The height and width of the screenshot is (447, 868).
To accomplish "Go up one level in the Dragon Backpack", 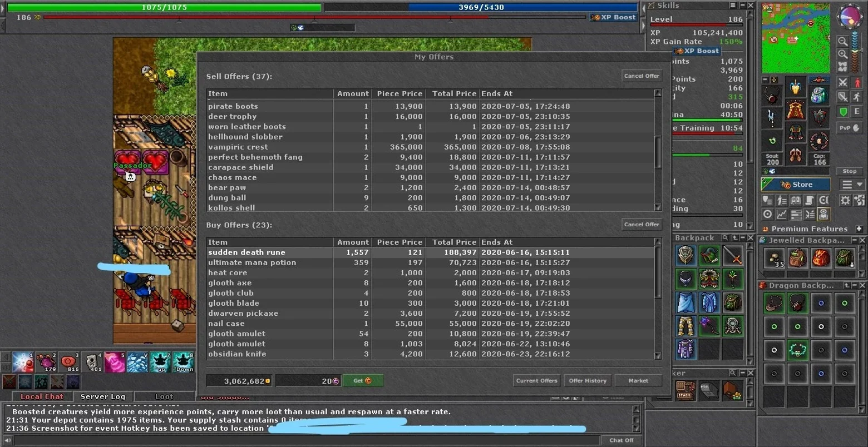I will tap(847, 286).
